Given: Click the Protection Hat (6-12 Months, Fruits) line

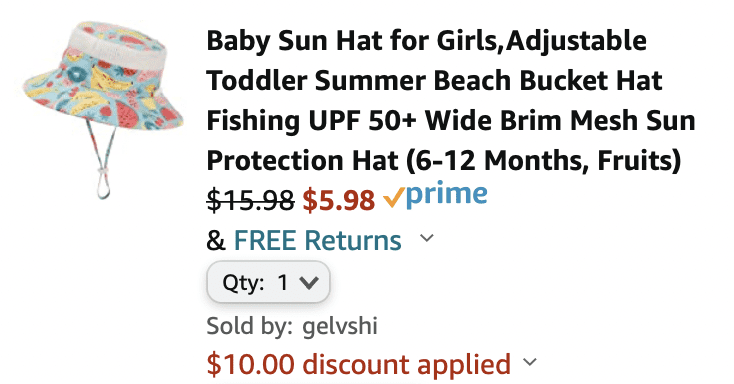Looking at the screenshot, I should tap(444, 161).
